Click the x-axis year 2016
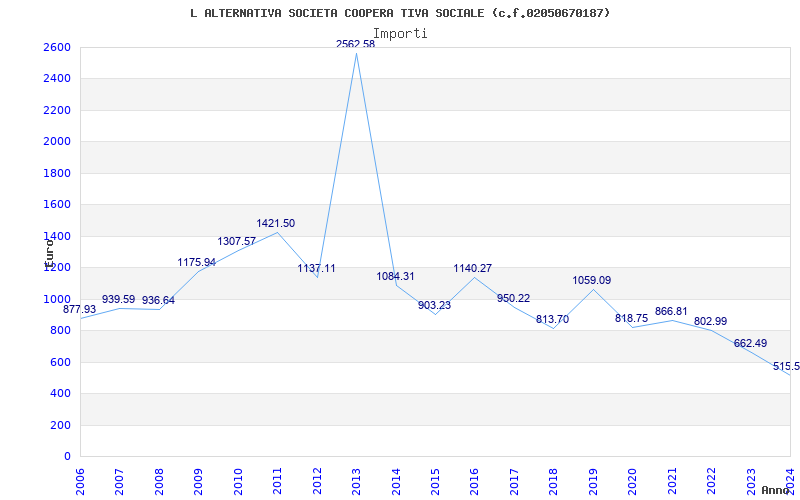 click(x=474, y=481)
